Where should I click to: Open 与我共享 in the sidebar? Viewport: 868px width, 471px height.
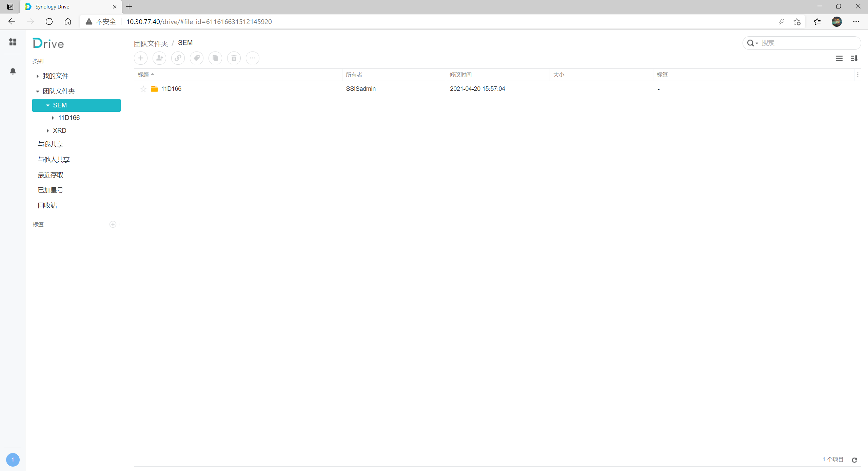51,144
